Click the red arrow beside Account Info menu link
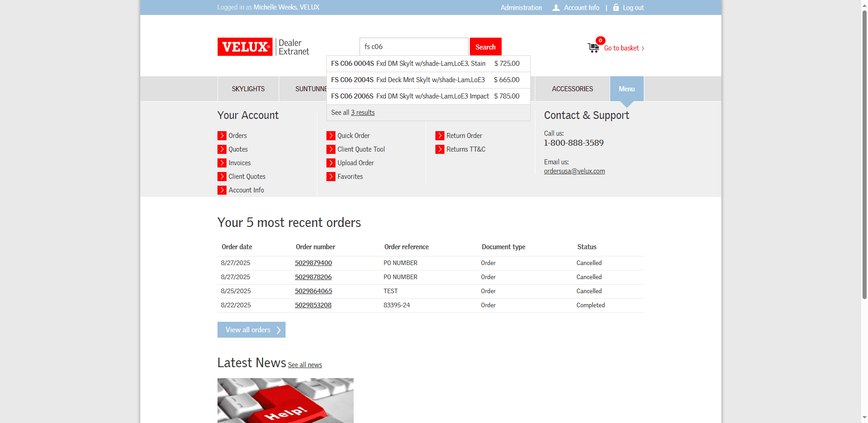The height and width of the screenshot is (423, 868). pyautogui.click(x=222, y=190)
